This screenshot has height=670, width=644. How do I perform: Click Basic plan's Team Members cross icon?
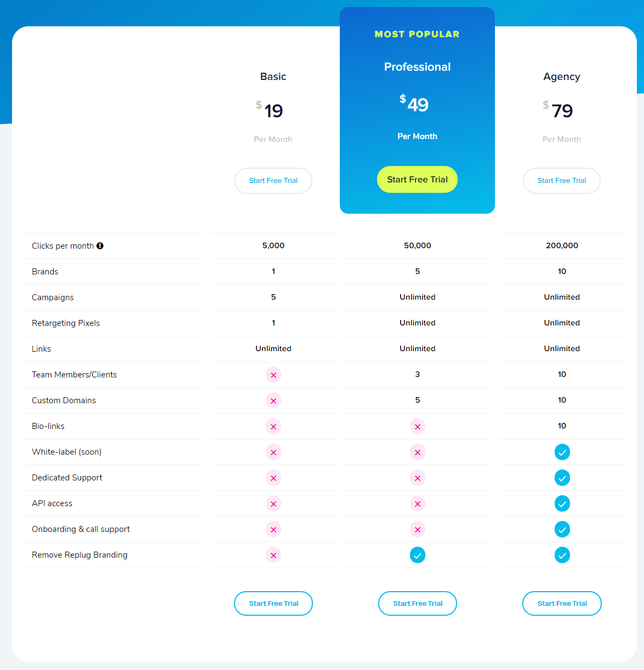click(273, 375)
